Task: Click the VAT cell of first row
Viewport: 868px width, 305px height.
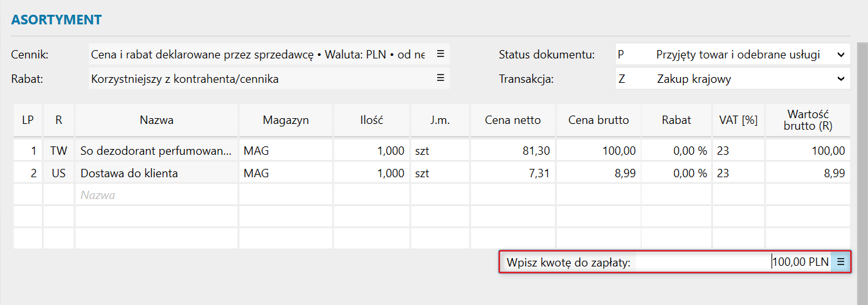Action: click(x=738, y=152)
